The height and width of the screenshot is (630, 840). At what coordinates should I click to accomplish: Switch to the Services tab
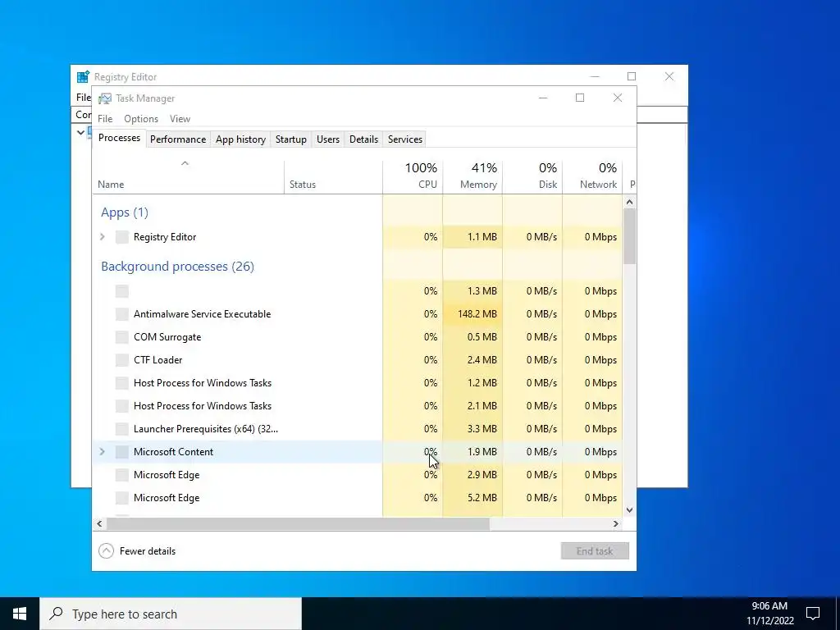[405, 139]
